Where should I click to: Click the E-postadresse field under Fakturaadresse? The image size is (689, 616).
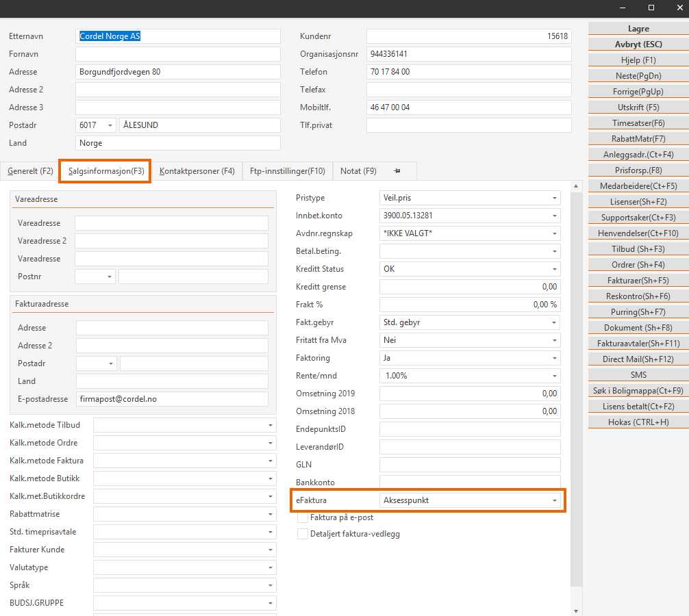click(x=172, y=399)
